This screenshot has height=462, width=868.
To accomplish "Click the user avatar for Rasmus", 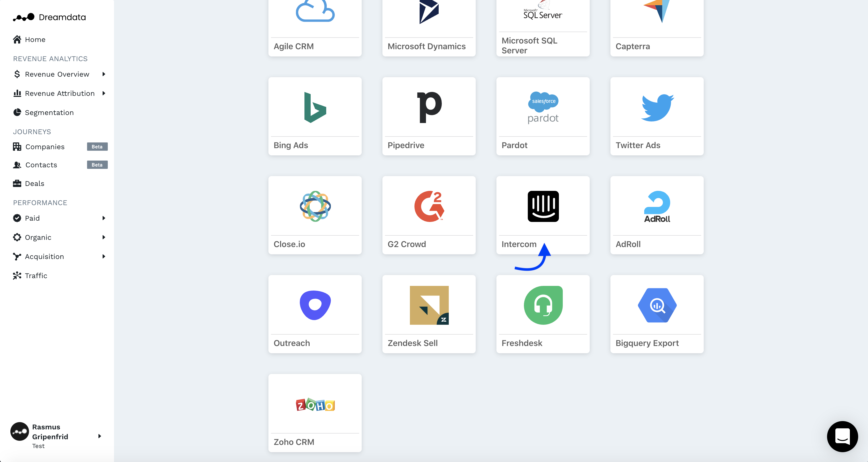I will tap(19, 431).
